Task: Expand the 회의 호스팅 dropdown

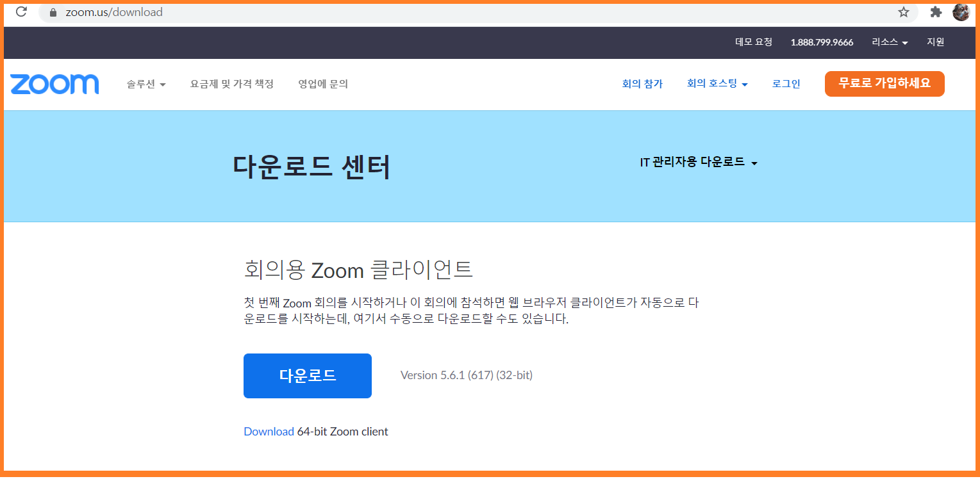Action: click(717, 83)
